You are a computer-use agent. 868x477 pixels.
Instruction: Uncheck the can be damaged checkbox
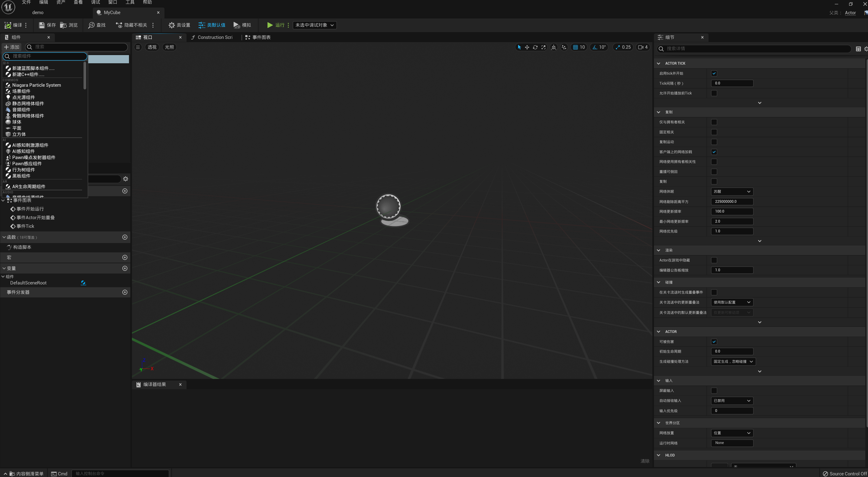[714, 342]
